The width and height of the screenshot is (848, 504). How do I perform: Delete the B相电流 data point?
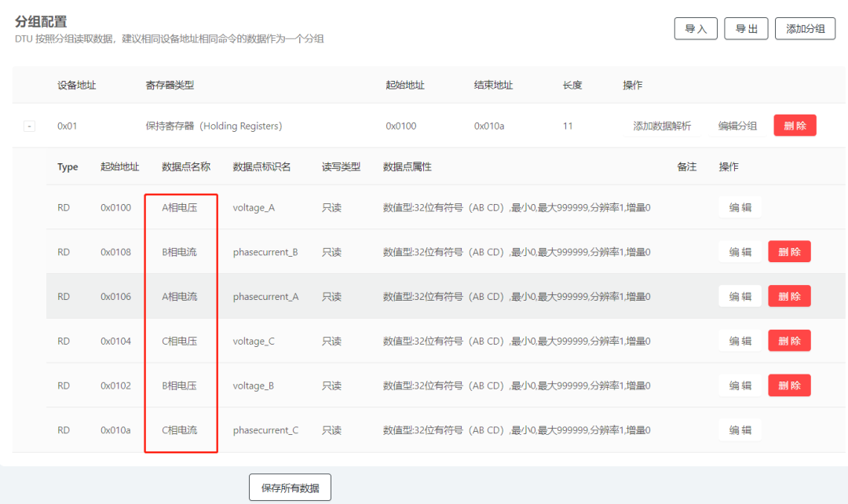pyautogui.click(x=789, y=251)
